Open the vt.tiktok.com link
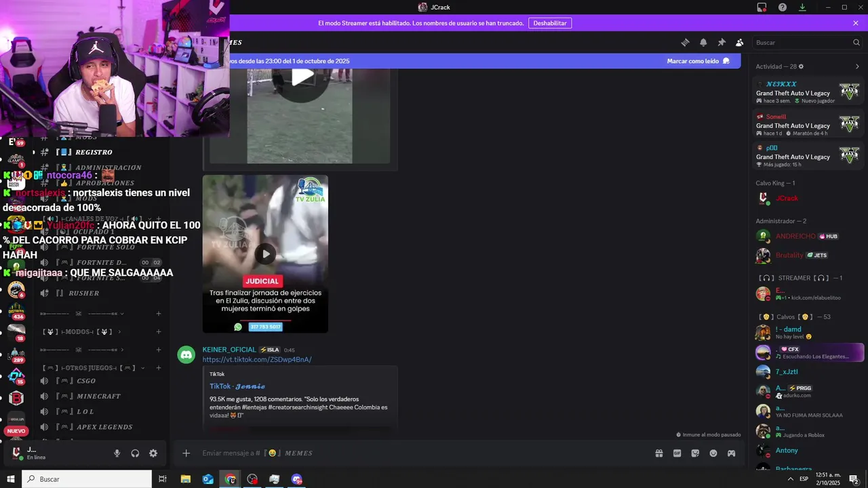The height and width of the screenshot is (488, 868). pyautogui.click(x=257, y=359)
